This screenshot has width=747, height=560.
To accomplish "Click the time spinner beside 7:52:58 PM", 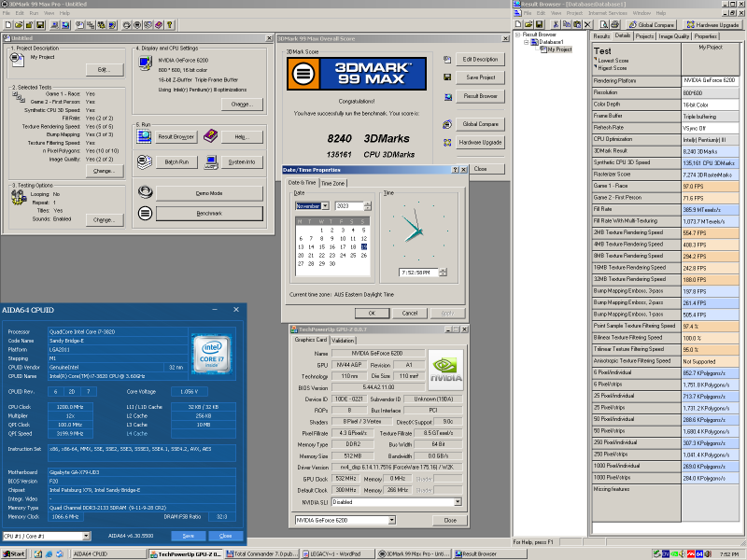I will pos(443,273).
